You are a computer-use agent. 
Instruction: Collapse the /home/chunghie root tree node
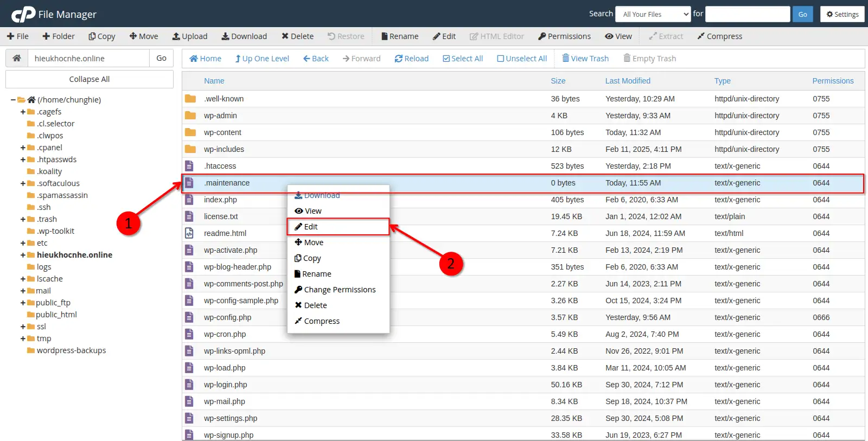tap(13, 100)
